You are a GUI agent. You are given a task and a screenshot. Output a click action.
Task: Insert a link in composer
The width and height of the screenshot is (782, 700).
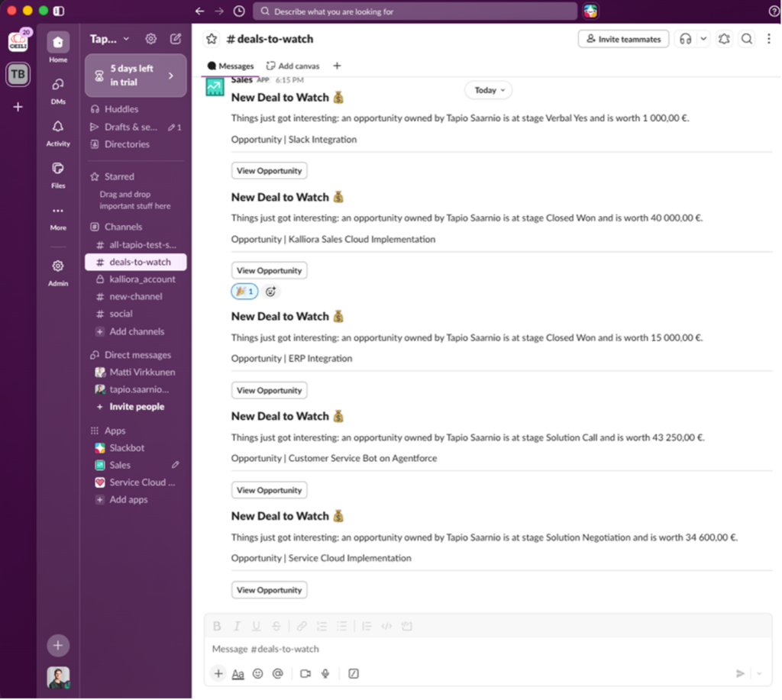[x=302, y=626]
